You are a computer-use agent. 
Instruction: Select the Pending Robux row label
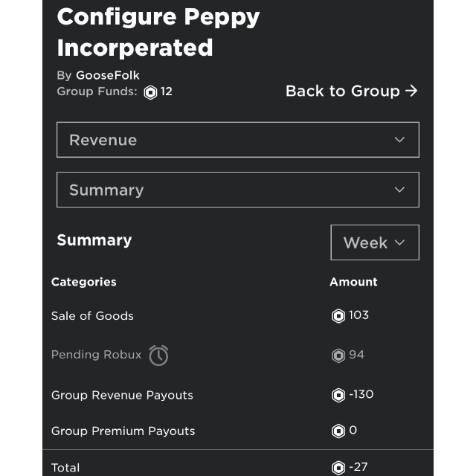click(96, 355)
